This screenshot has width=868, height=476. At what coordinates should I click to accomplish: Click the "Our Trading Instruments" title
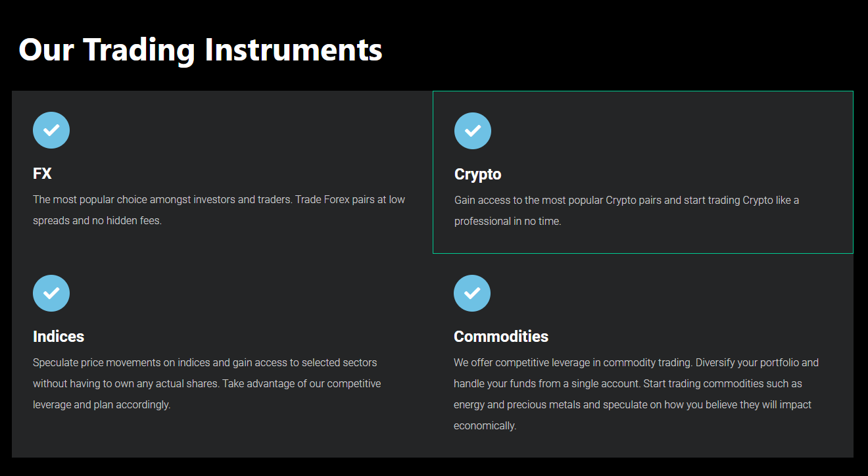201,49
